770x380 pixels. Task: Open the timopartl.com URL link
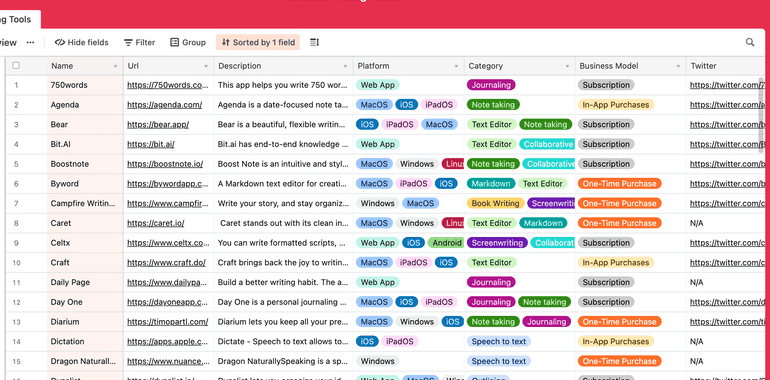[x=167, y=322]
